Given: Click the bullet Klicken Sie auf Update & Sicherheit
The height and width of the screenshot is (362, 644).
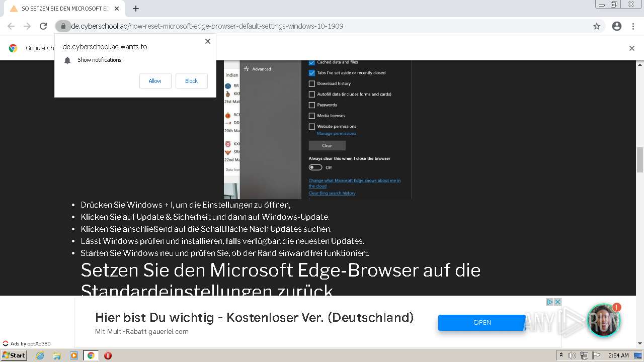Looking at the screenshot, I should coord(205,217).
